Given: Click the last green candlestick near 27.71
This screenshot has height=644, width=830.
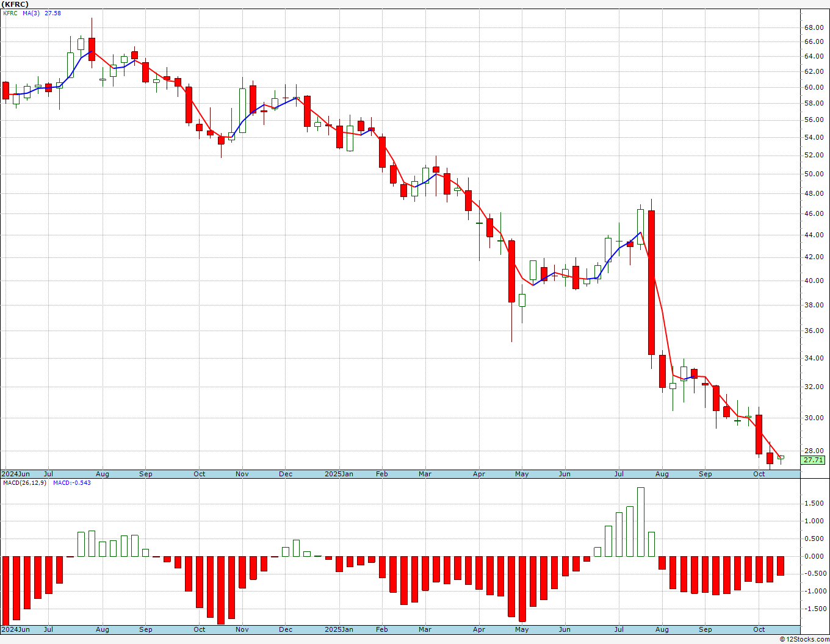Looking at the screenshot, I should point(781,457).
